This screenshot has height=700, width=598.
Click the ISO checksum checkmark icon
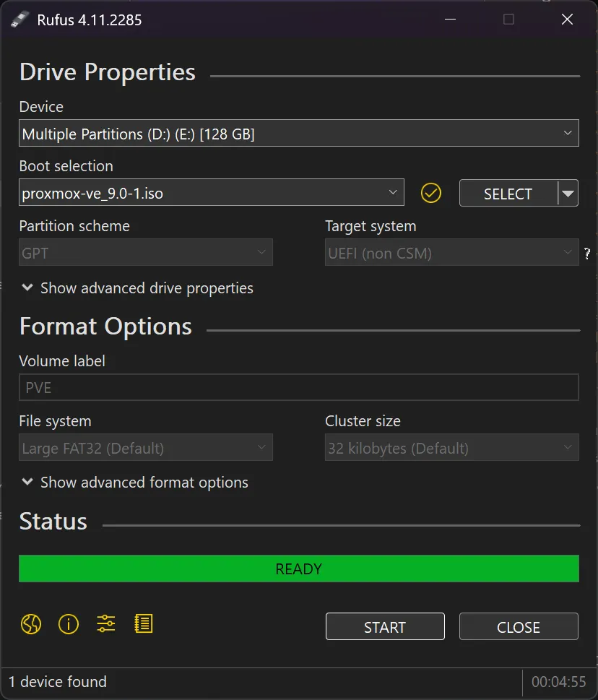tap(431, 194)
